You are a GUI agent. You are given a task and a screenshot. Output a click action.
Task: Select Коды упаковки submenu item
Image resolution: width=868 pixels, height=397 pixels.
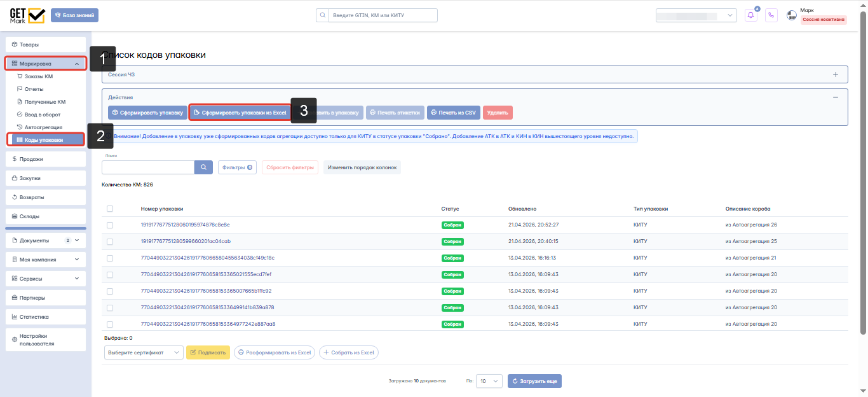click(46, 139)
